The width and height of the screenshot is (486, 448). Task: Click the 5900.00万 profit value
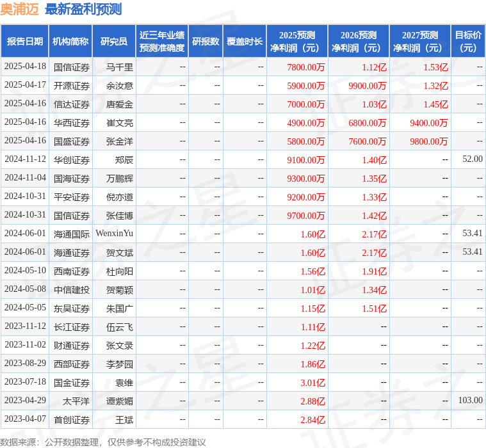[305, 86]
